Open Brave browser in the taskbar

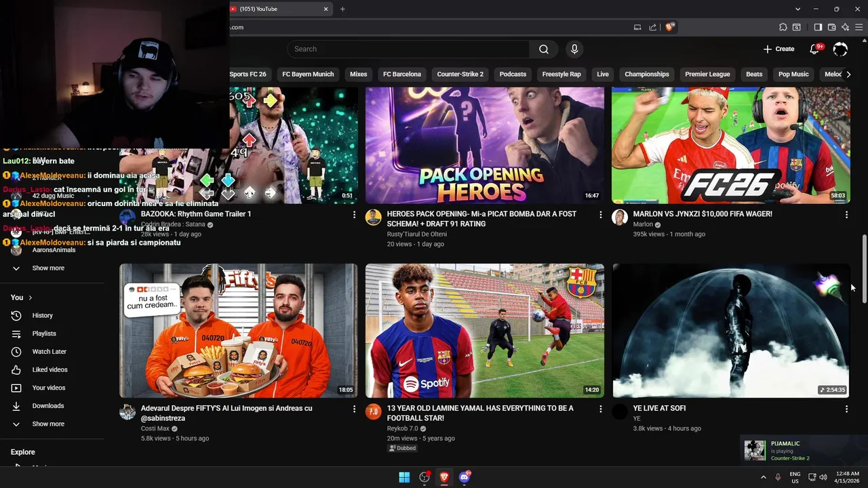(x=444, y=477)
